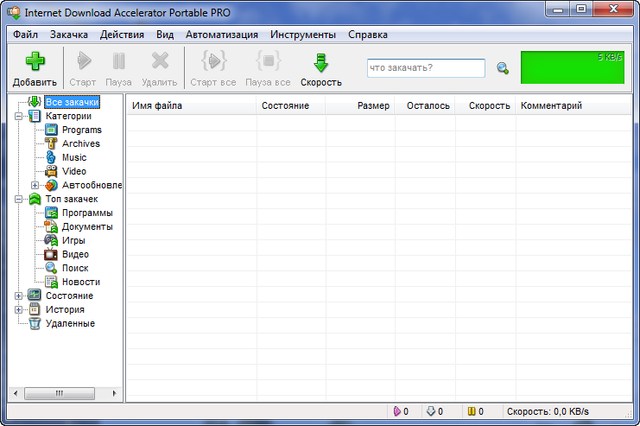
Task: Collapse the Категории tree node
Action: click(18, 116)
